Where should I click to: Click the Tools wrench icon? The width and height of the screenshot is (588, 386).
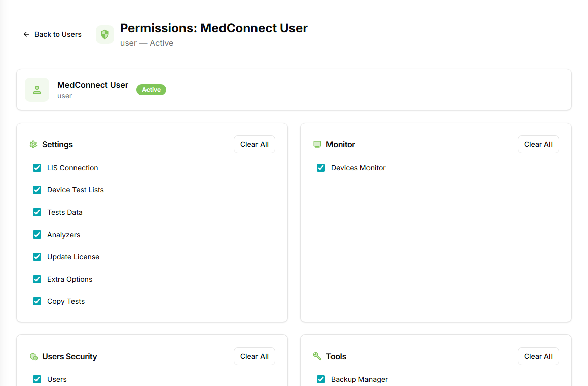(x=317, y=357)
